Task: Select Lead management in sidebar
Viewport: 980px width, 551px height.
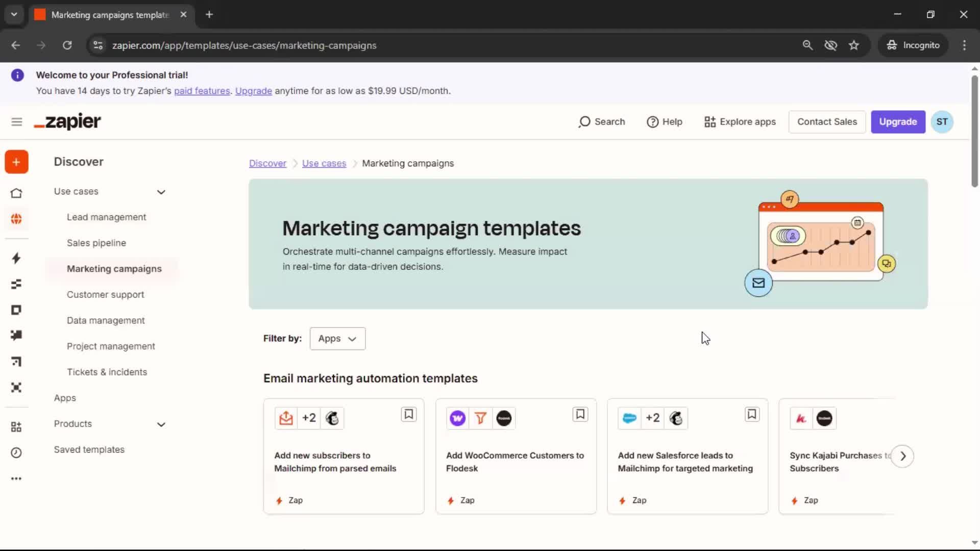Action: [x=106, y=217]
